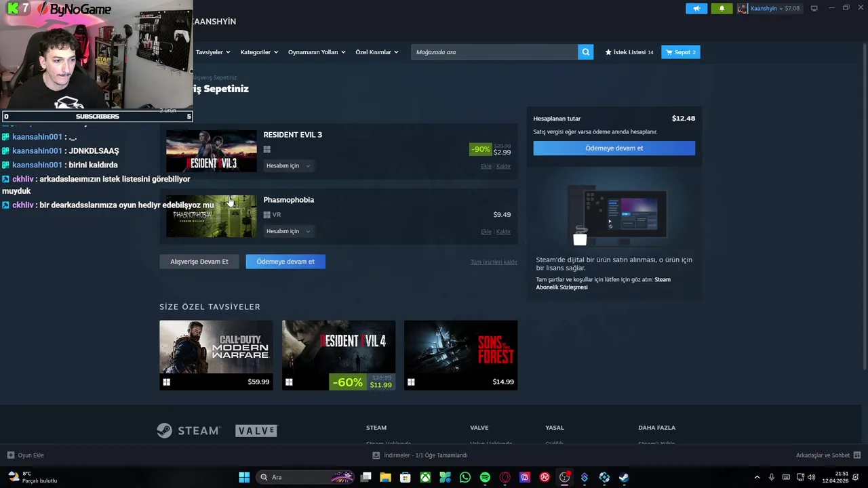Open the Oynamanın Yolları menu
The height and width of the screenshot is (488, 868).
317,52
